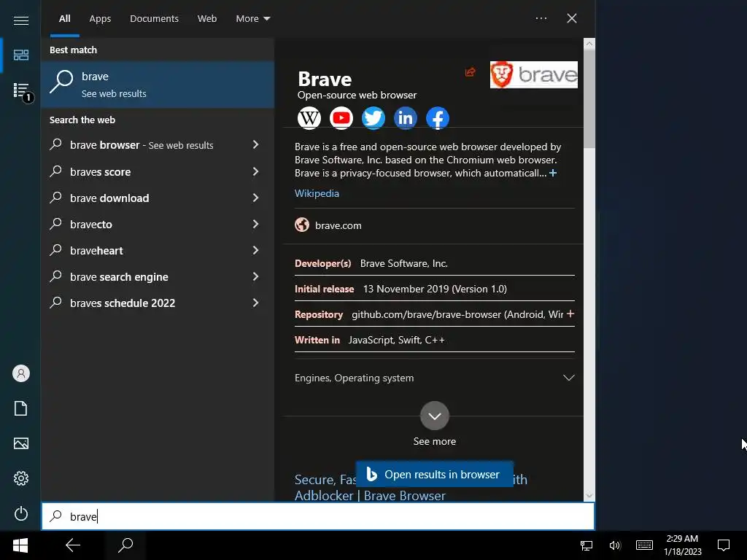Click Open results in browser button
The image size is (747, 560).
click(435, 474)
